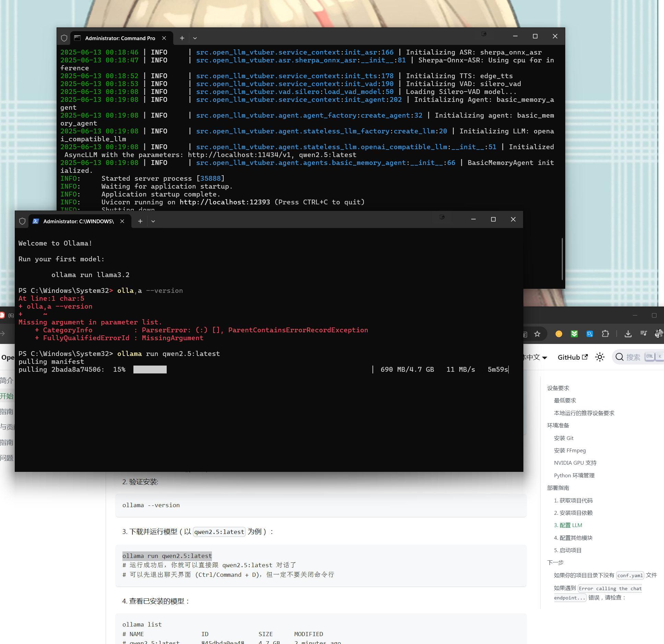
Task: Click the conf.yaml link in table of contents
Action: (630, 575)
